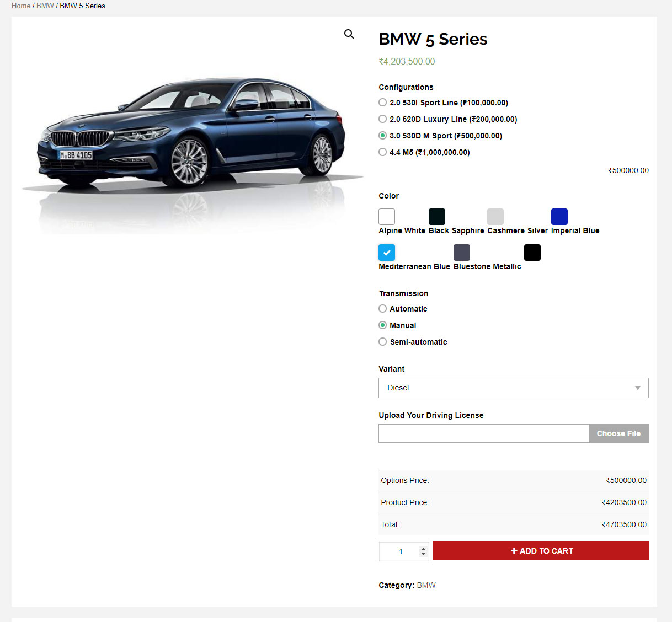
Task: Decrease quantity with the down arrow
Action: (423, 554)
